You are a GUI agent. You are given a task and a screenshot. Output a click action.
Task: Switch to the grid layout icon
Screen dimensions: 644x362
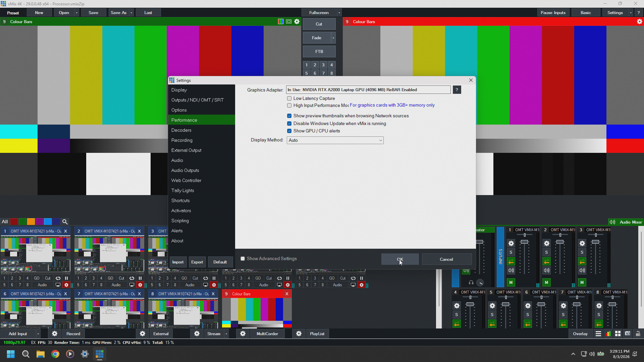pyautogui.click(x=618, y=334)
